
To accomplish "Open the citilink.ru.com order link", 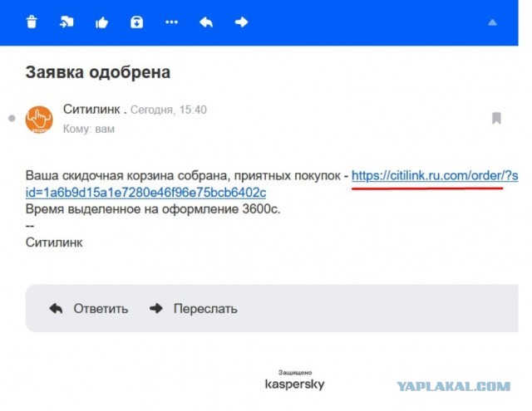I will 435,175.
